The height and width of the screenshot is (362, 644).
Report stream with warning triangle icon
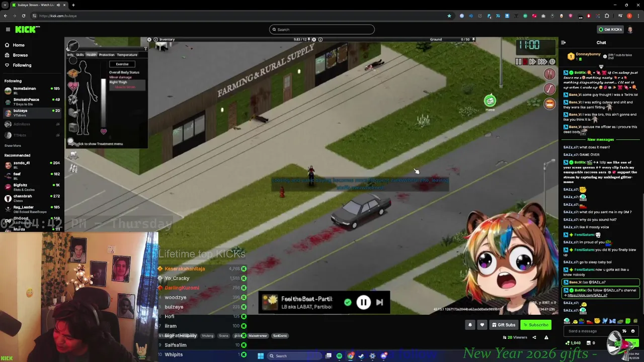coord(546,337)
